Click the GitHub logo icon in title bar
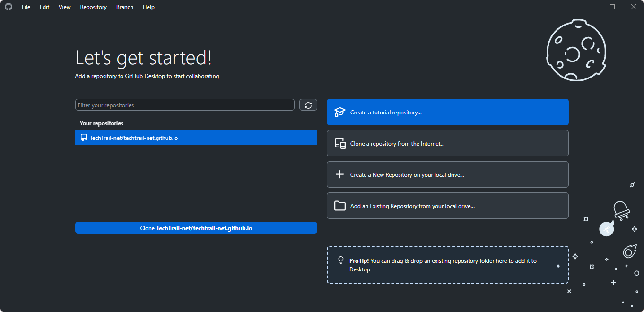This screenshot has width=644, height=312. click(9, 7)
